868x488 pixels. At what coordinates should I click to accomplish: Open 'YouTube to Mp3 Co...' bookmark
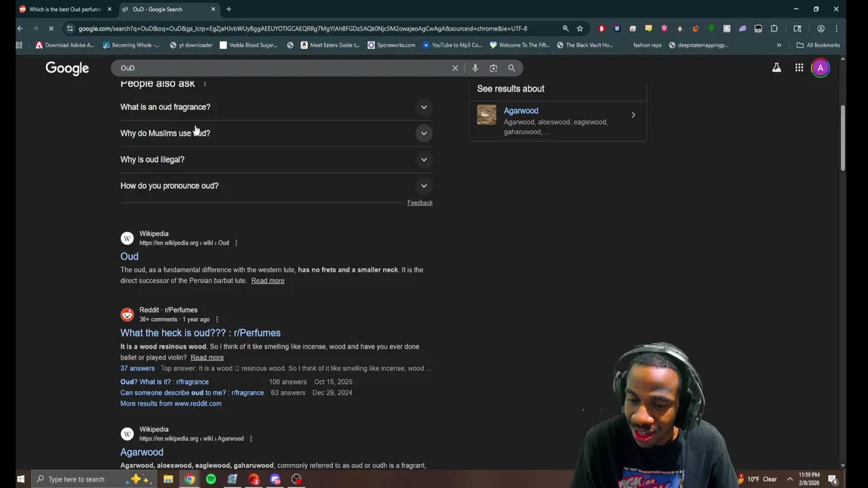[452, 45]
